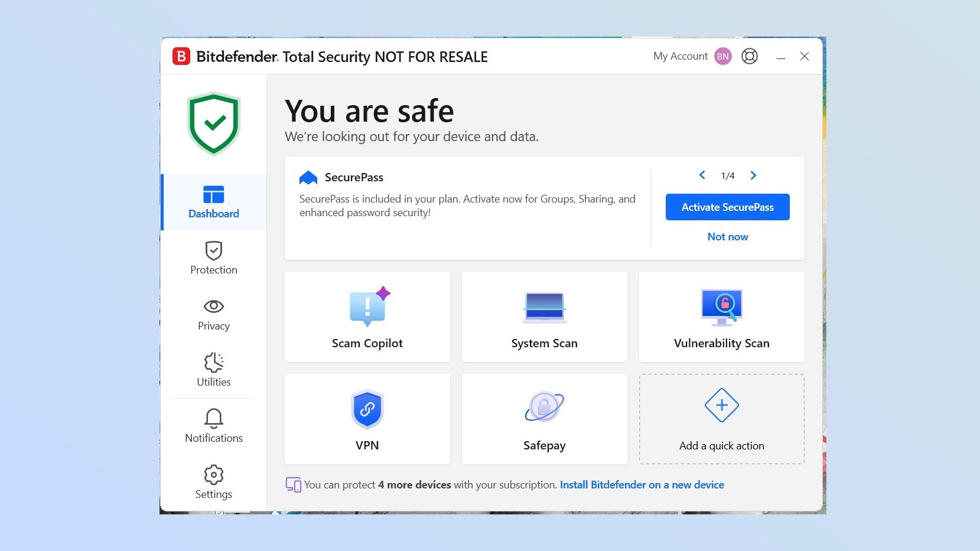Go to next recommendation card
Screen dimensions: 980x551
coord(753,175)
